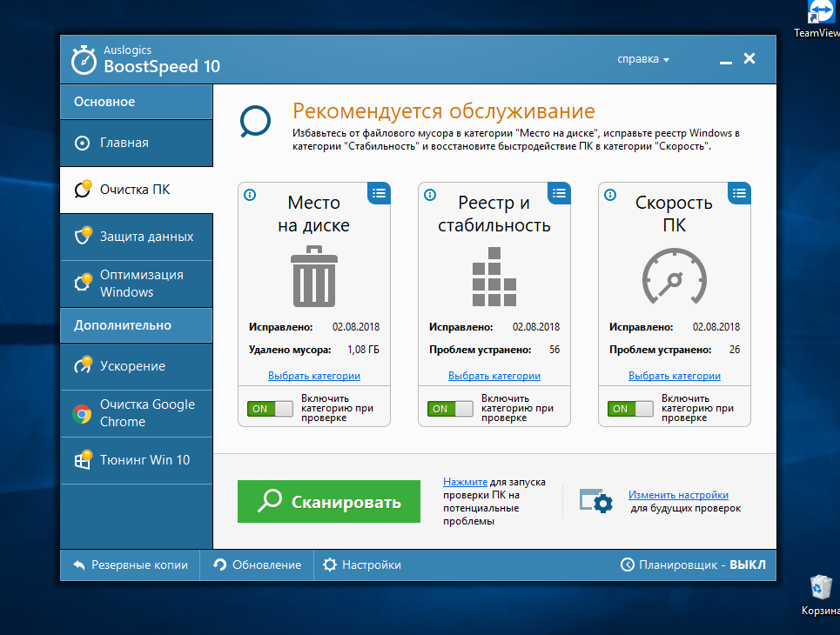This screenshot has width=840, height=635.
Task: Click Выбрать категории link under Скорость ПК
Action: 675,376
